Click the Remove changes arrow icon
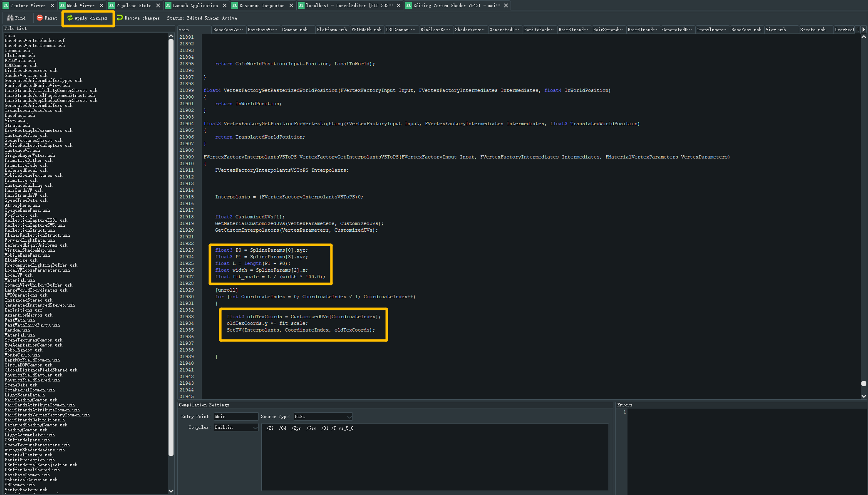Screen dimensions: 868x495 click(x=120, y=18)
